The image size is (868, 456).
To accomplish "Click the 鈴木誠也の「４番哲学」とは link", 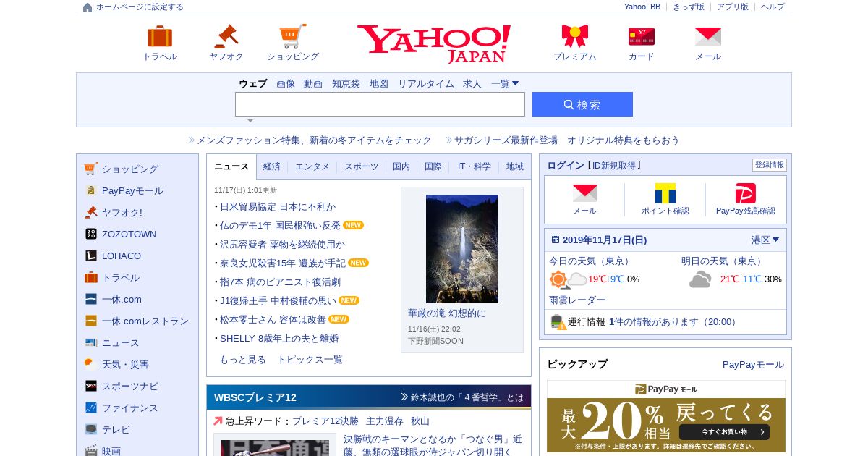I will pyautogui.click(x=467, y=397).
